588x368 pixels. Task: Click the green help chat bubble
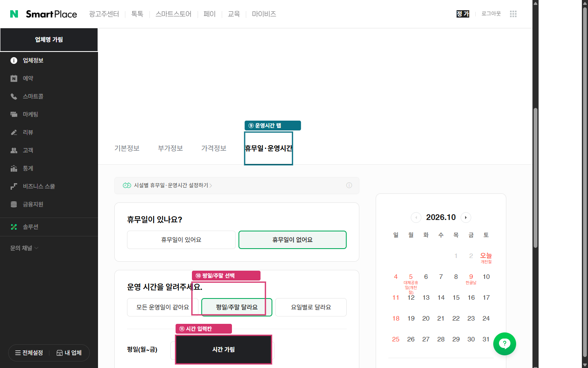click(x=505, y=344)
